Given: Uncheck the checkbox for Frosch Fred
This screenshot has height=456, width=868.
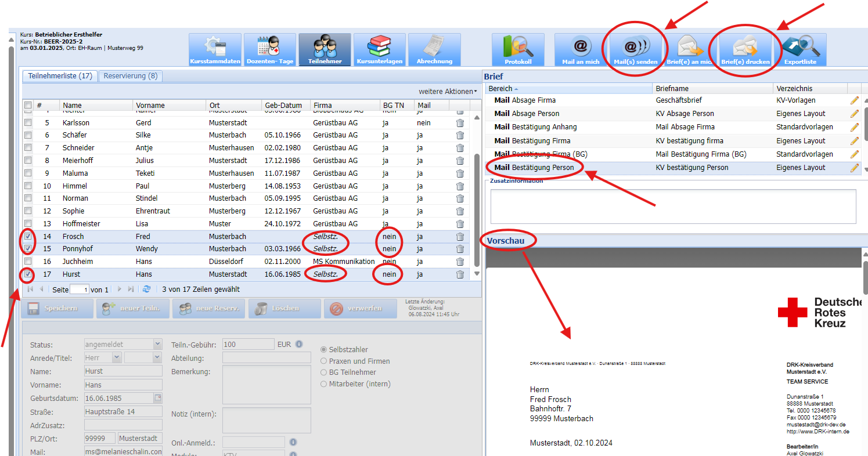Looking at the screenshot, I should tap(28, 236).
